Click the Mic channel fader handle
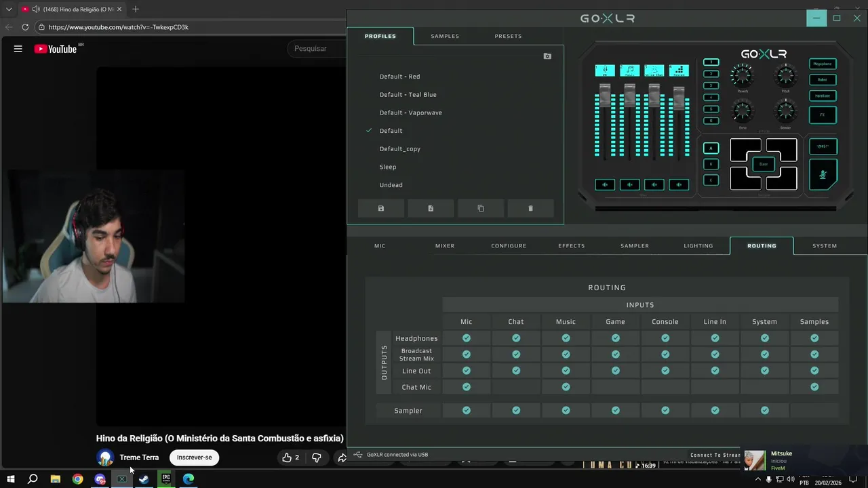 pyautogui.click(x=605, y=95)
